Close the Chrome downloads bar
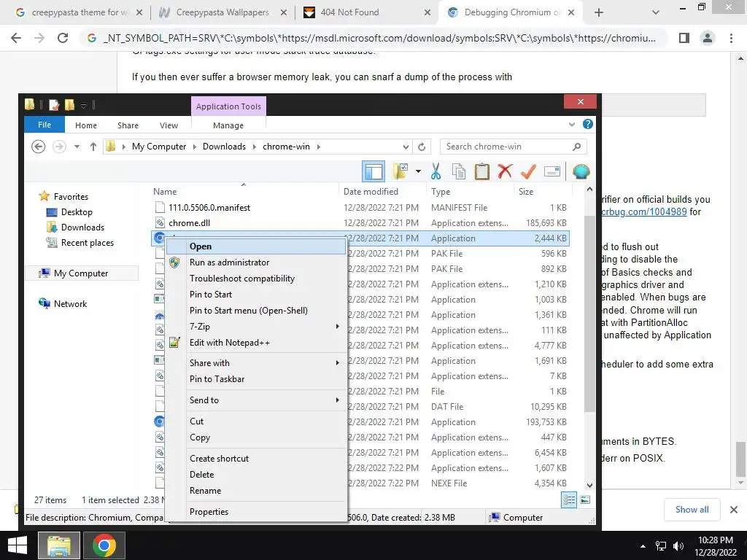Screen dimensions: 747x560 point(734,510)
